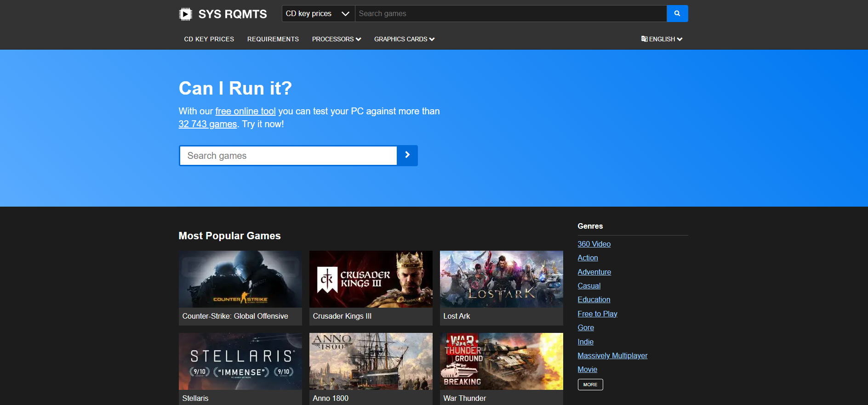Open the Adventure genre link
This screenshot has width=868, height=405.
click(594, 272)
